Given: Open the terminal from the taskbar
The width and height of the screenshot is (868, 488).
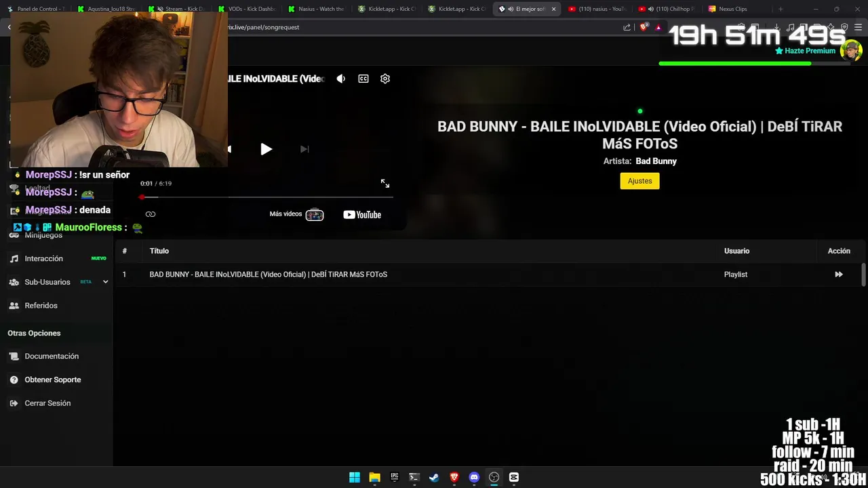Looking at the screenshot, I should coord(414,477).
